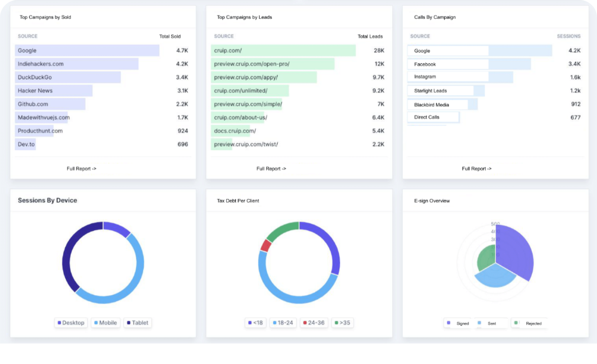Select the Madewithvuejs.com source row
597x364 pixels.
point(103,117)
